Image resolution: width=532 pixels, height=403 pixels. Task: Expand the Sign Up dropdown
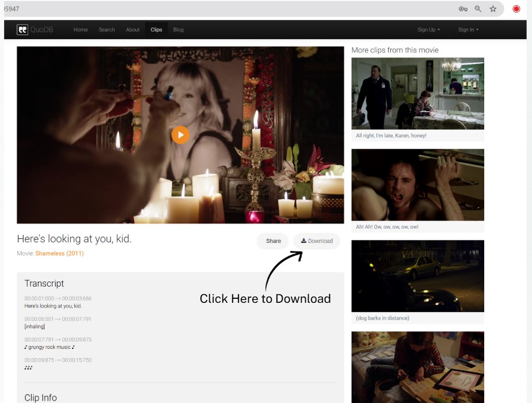(428, 29)
